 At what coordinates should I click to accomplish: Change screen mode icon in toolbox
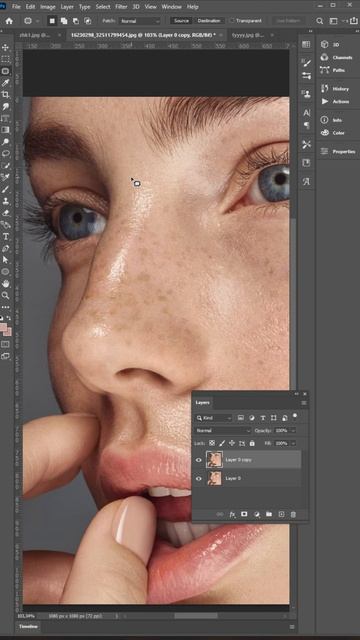click(5, 356)
